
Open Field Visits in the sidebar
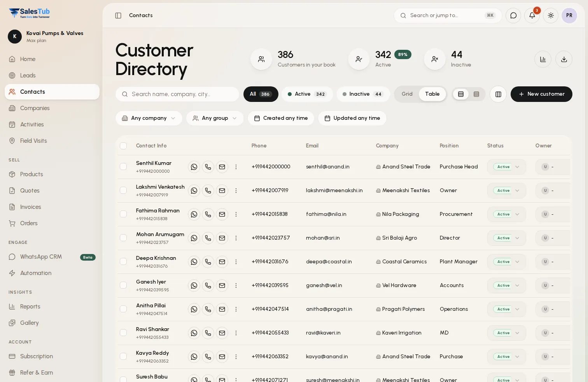tap(52, 141)
